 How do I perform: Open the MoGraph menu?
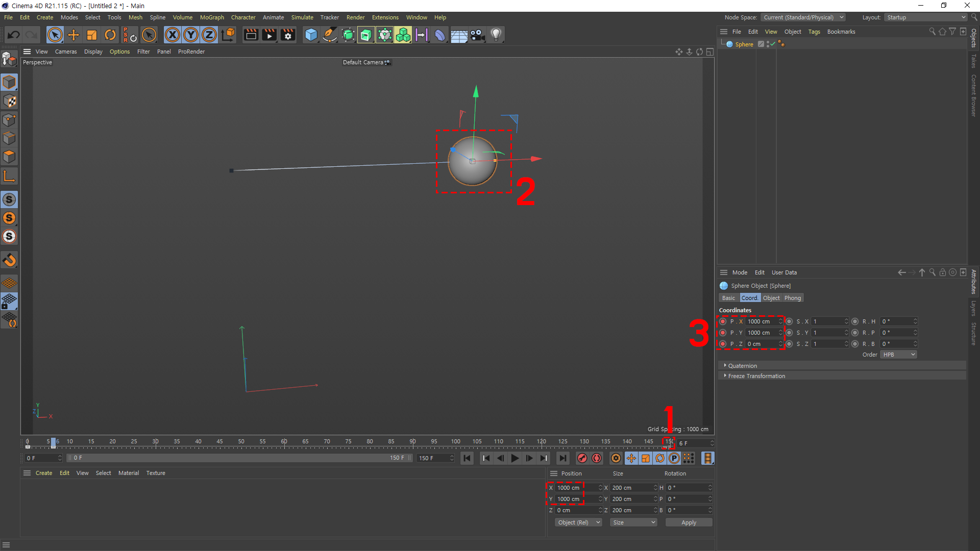pyautogui.click(x=212, y=17)
